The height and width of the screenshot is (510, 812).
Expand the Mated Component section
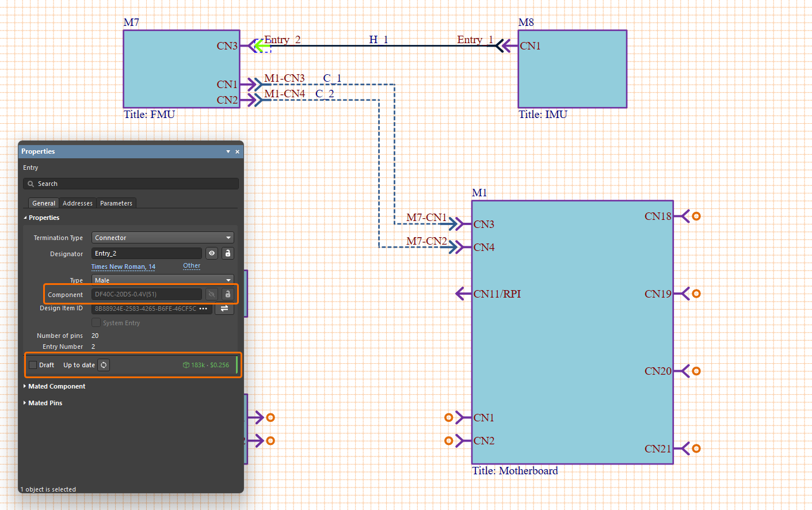(56, 386)
